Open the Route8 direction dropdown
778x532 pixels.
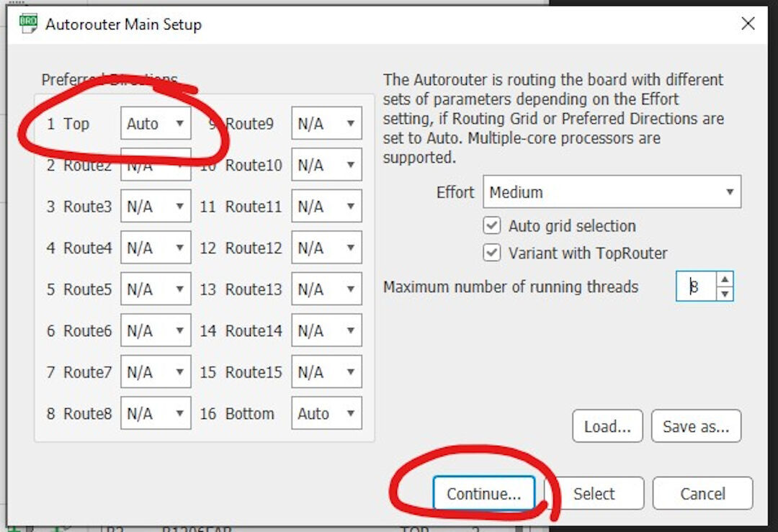point(156,413)
